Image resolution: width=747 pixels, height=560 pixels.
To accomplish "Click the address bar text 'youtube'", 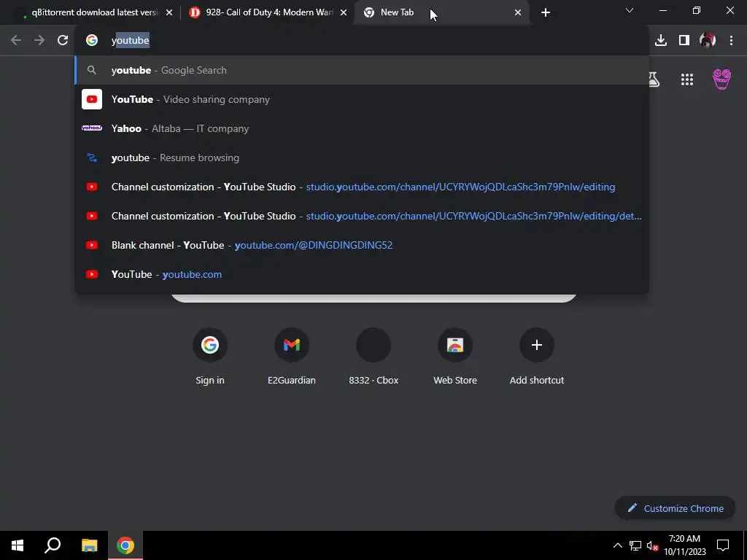I will [131, 41].
